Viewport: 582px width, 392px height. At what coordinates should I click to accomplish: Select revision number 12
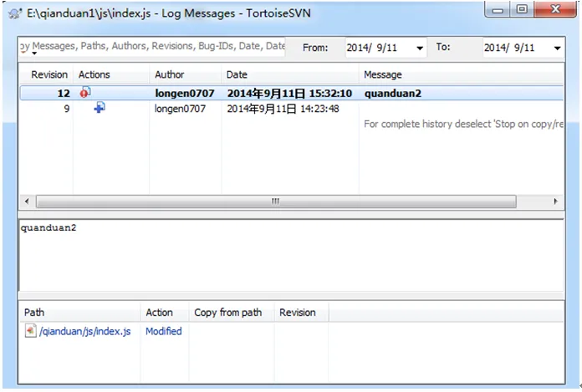pos(64,93)
